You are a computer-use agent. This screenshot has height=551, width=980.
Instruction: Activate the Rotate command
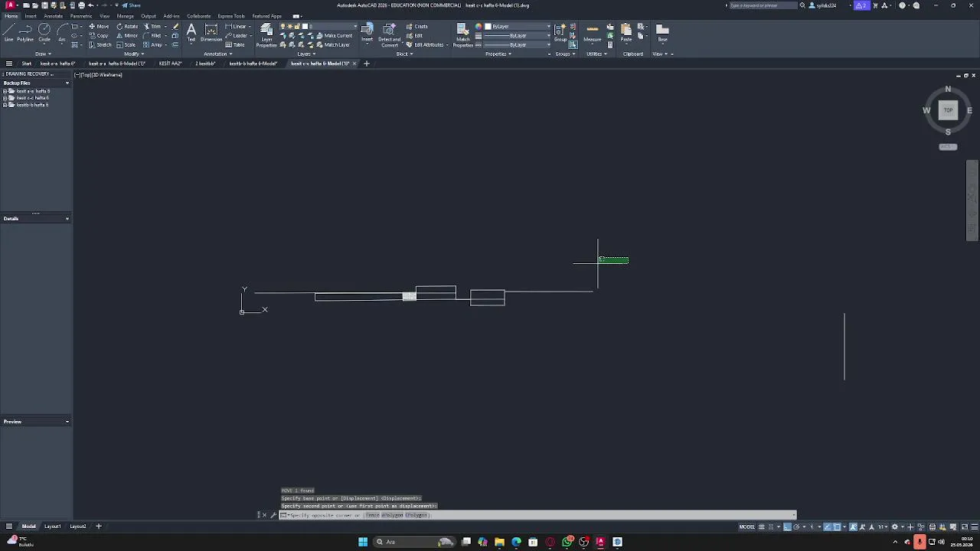[x=128, y=26]
